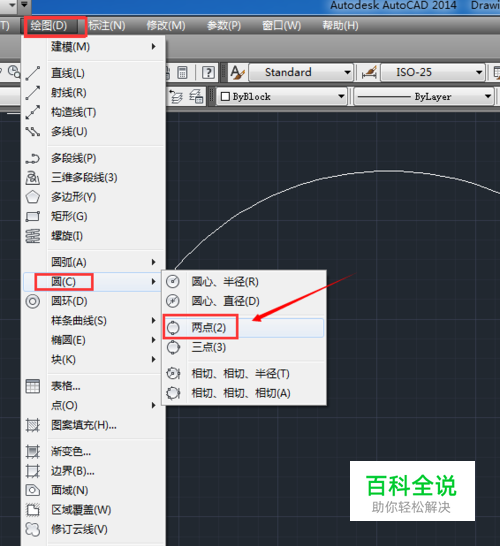Open the Dimension (标注) menu

pos(107,26)
